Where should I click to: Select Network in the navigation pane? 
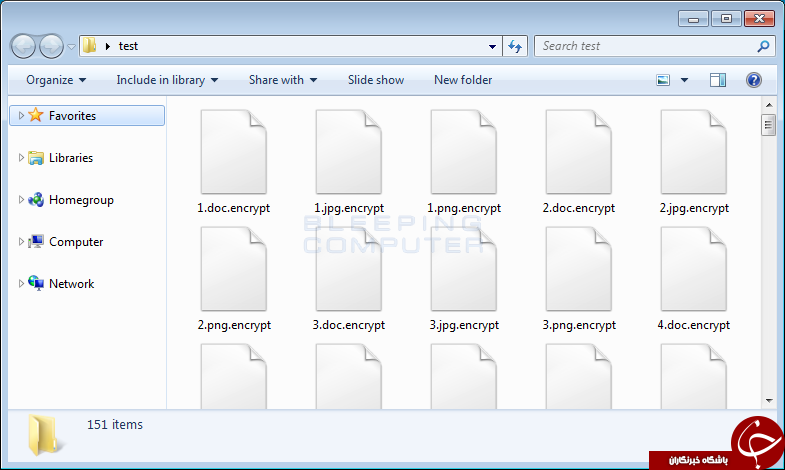tap(72, 284)
